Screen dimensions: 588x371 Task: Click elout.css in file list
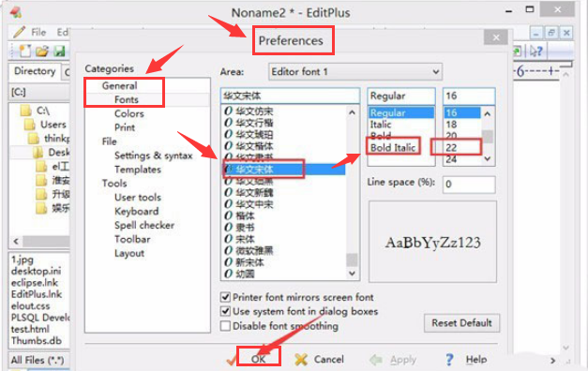coord(30,305)
